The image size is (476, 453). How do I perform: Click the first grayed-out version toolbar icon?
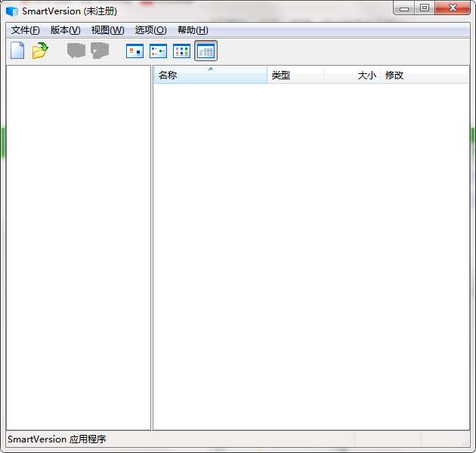(76, 51)
